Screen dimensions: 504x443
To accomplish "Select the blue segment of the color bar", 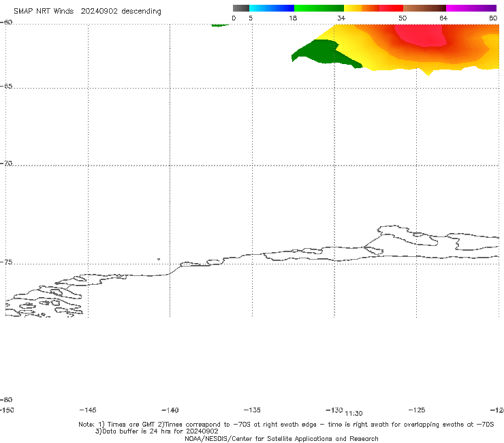I will [x=272, y=8].
